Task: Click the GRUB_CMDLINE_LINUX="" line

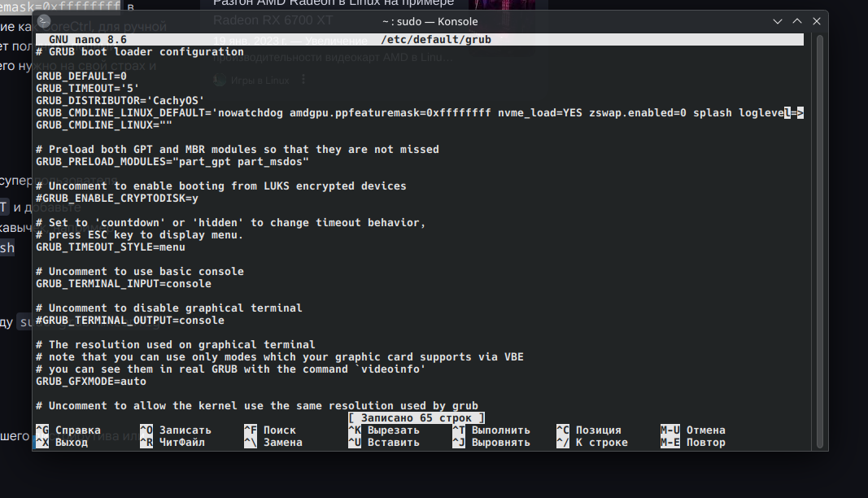Action: tap(104, 124)
